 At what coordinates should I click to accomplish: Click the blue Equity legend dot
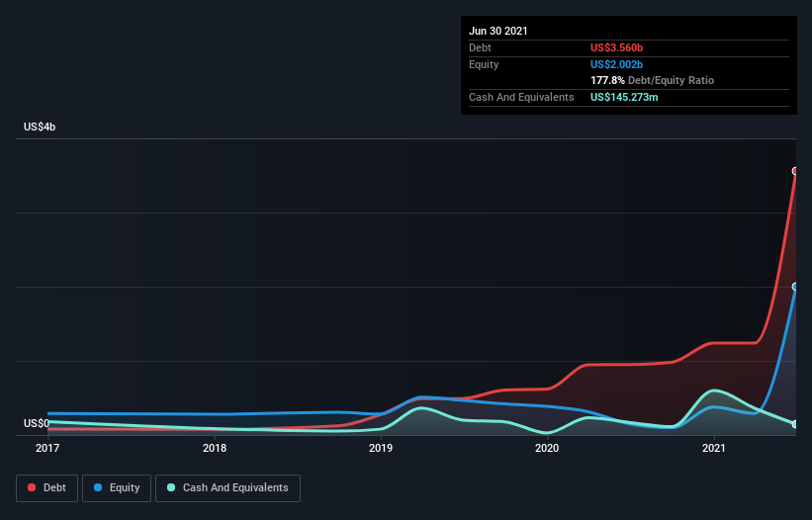pos(98,487)
